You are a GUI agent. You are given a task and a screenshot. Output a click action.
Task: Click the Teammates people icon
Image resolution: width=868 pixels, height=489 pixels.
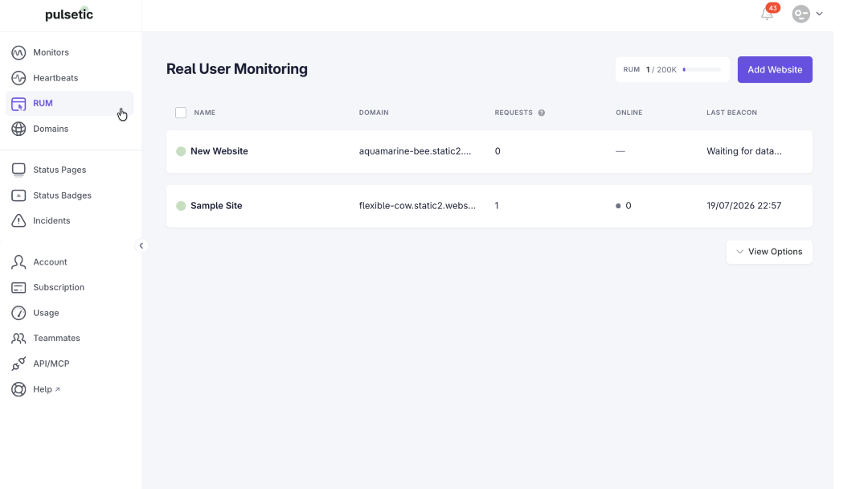tap(18, 339)
